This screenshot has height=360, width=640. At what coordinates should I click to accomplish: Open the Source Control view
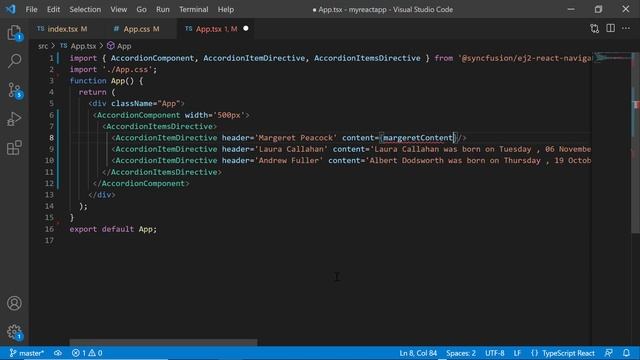15,90
